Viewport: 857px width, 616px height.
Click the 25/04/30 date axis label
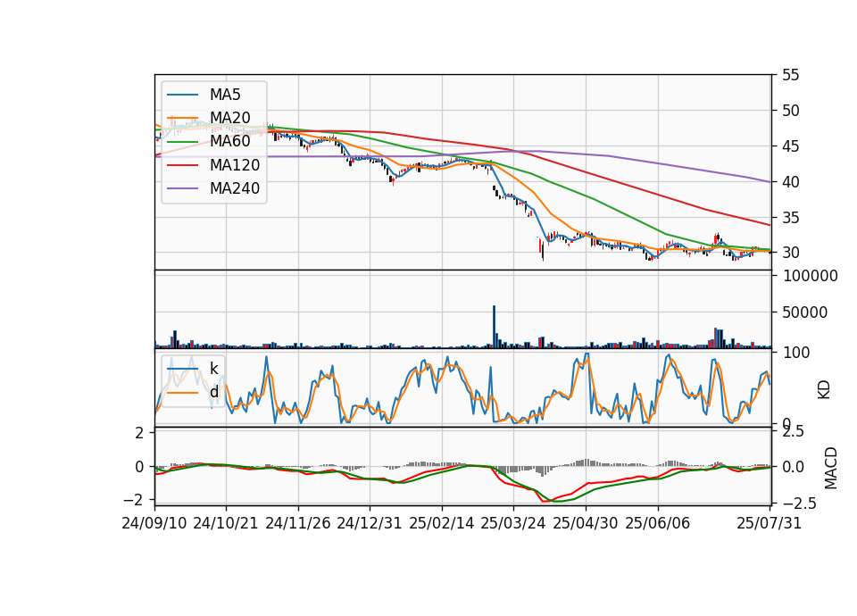[x=586, y=523]
